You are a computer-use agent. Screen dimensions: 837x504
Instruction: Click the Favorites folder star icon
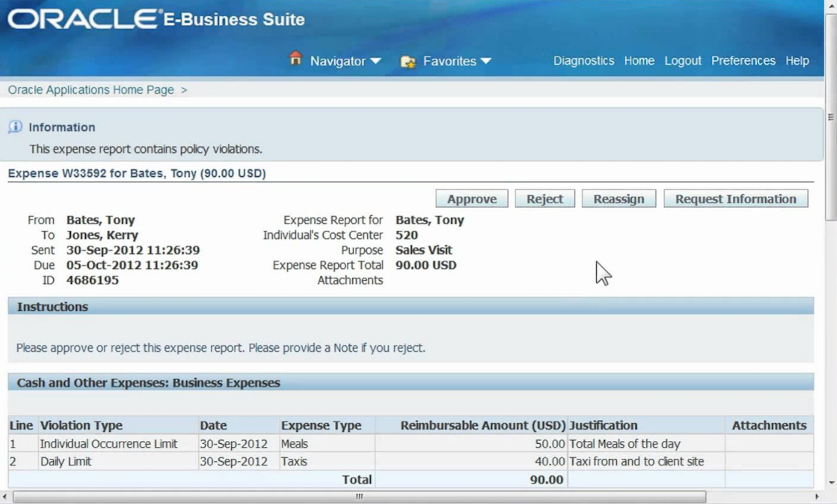[408, 62]
